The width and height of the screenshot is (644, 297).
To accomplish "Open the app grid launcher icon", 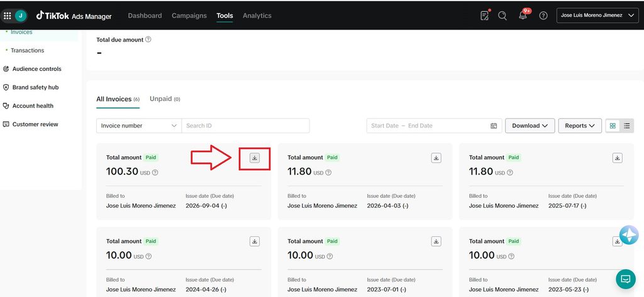I will [8, 16].
